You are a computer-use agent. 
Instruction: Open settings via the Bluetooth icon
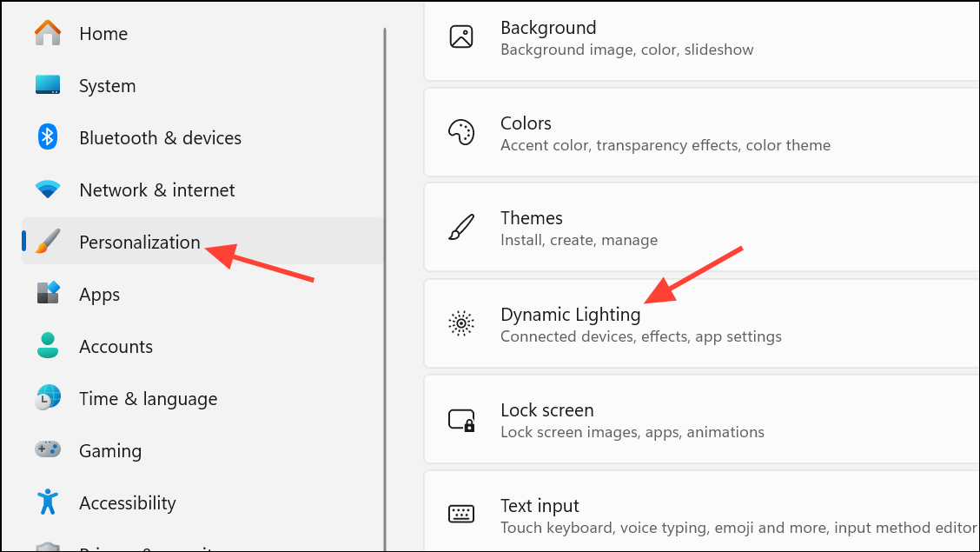[48, 137]
